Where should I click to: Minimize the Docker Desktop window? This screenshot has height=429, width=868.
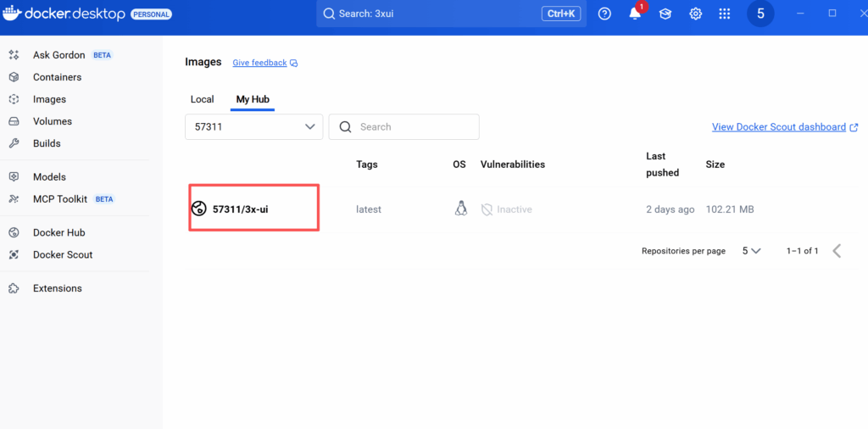click(x=800, y=14)
